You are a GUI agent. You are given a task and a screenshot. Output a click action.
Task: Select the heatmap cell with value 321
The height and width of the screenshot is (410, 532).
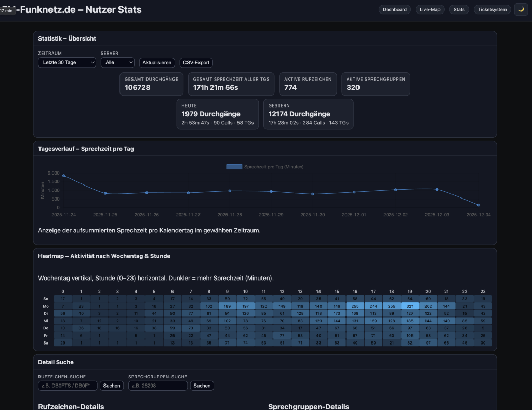[410, 307]
